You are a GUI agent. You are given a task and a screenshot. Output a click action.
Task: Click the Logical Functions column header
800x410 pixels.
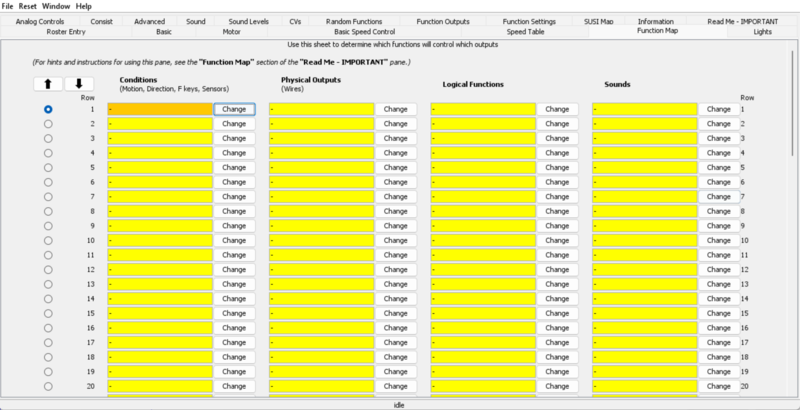pos(473,84)
